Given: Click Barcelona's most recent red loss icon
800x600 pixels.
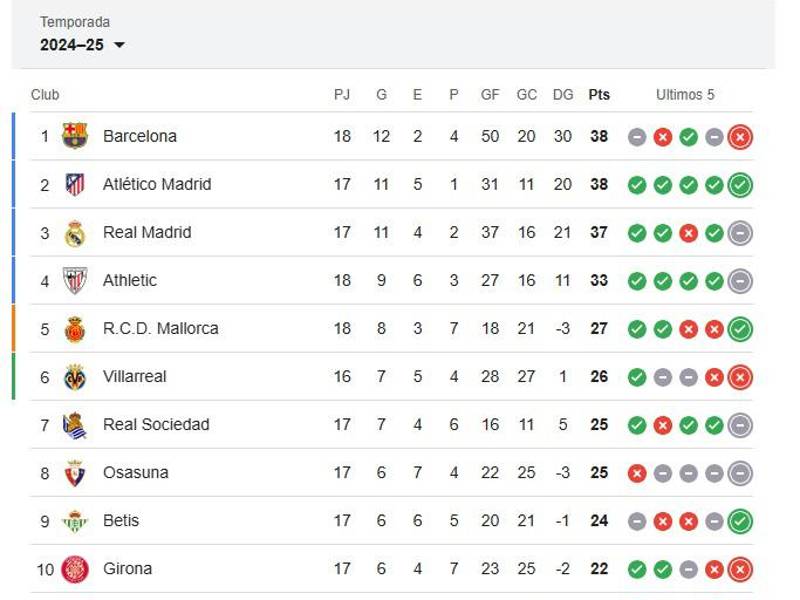Looking at the screenshot, I should pyautogui.click(x=738, y=136).
